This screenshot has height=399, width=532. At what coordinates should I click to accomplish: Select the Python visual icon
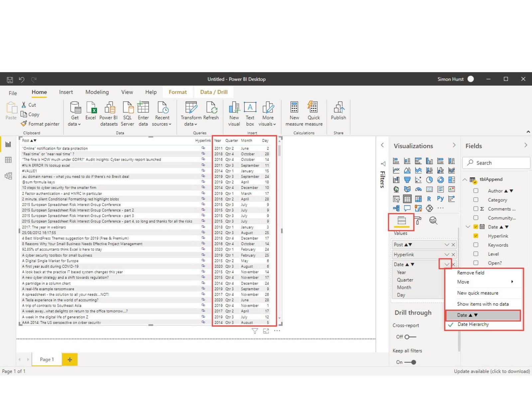pyautogui.click(x=440, y=199)
